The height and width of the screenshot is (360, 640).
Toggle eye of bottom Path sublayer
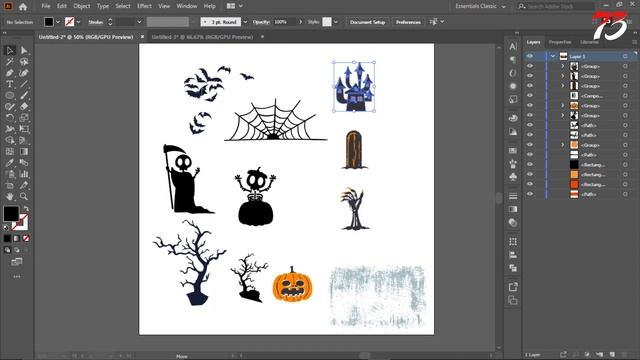[530, 194]
